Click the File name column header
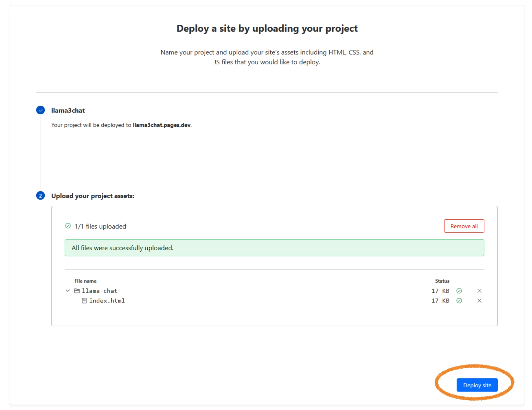 (x=85, y=281)
